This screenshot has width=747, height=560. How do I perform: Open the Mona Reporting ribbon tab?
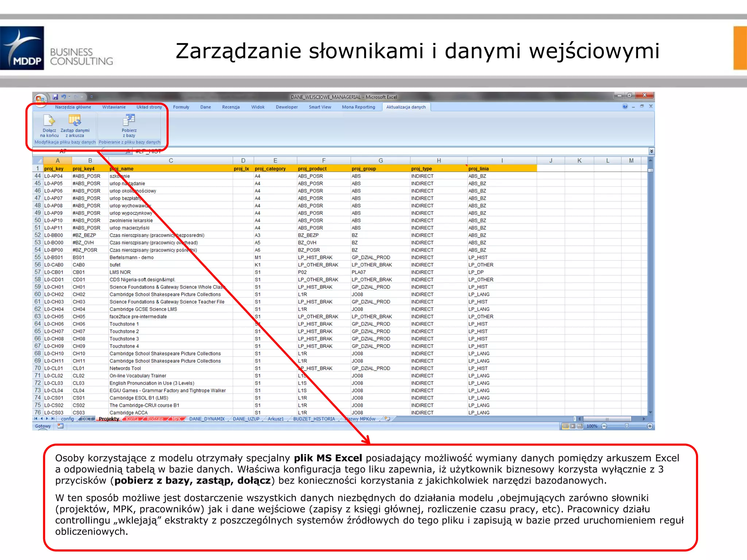(x=359, y=107)
